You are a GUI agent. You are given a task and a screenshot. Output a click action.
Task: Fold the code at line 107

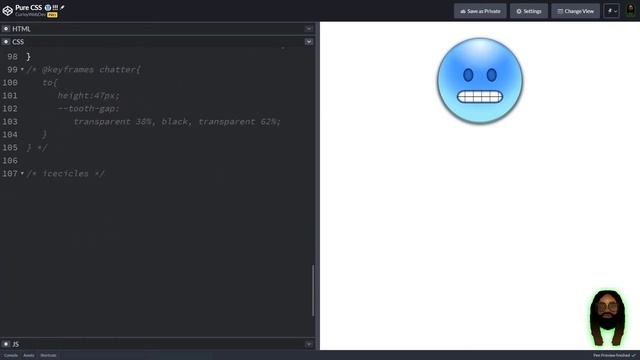click(22, 173)
